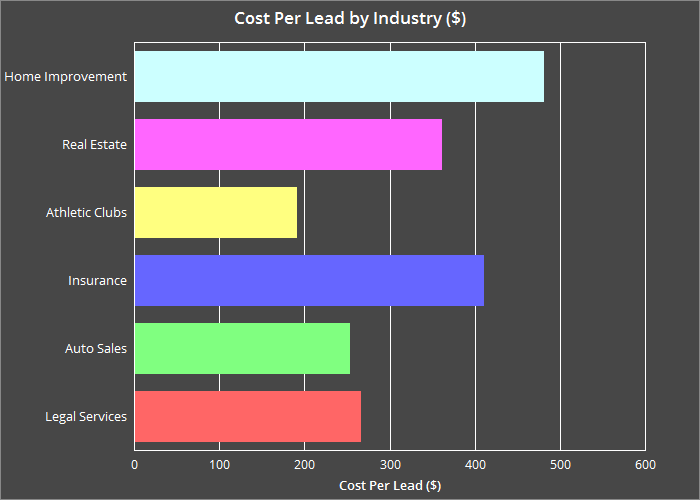Select the Insurance axis label

[97, 280]
